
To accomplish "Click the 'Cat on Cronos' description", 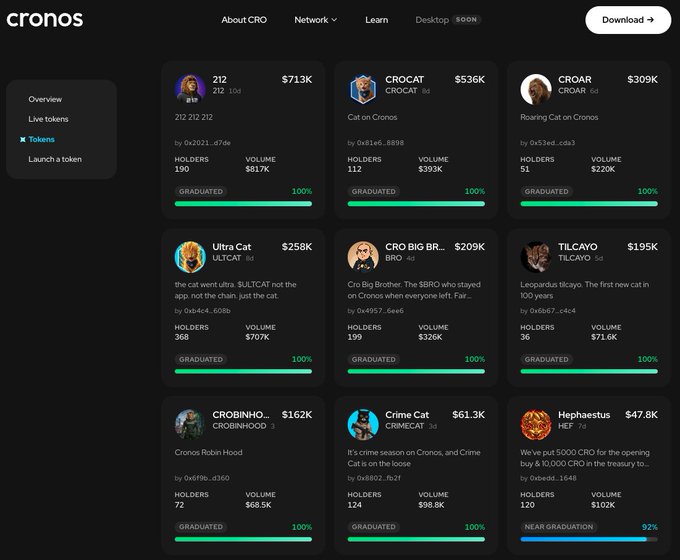I will pos(372,117).
